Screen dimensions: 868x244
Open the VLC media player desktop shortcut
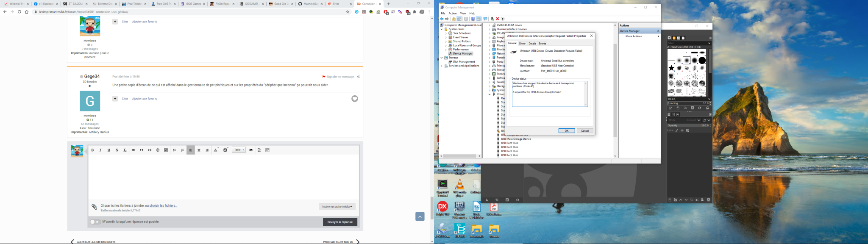(459, 188)
